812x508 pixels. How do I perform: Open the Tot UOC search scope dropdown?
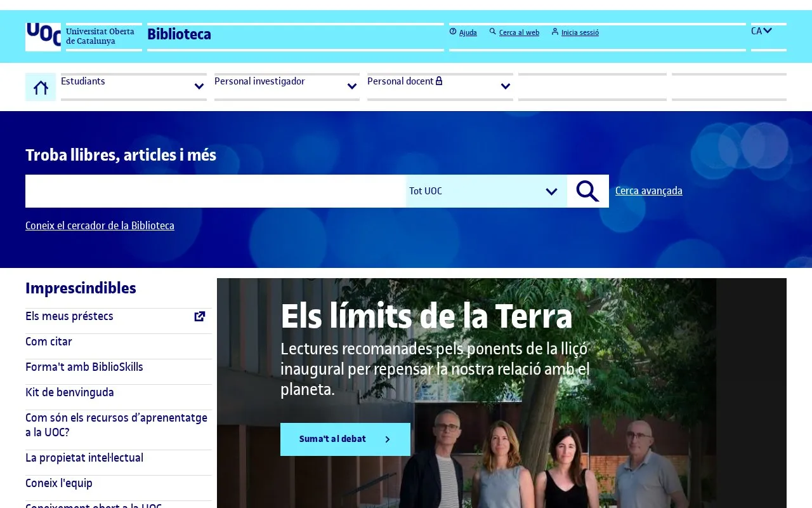(x=487, y=191)
